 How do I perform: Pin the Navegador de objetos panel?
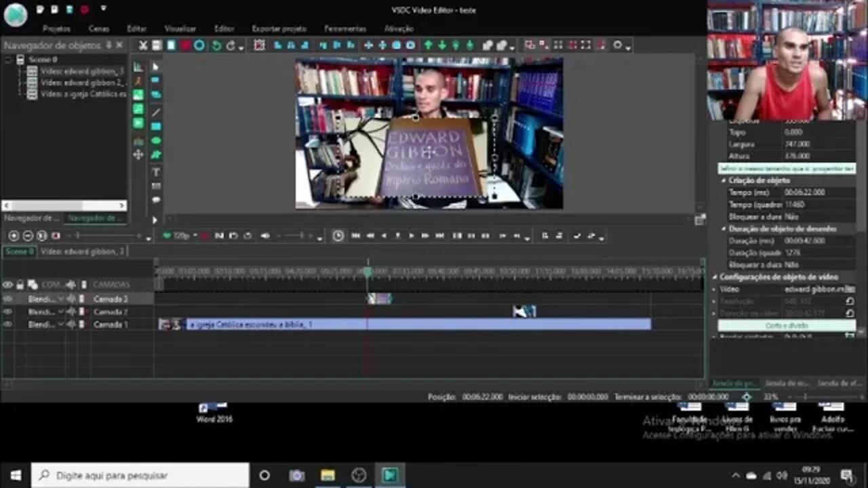click(x=108, y=45)
